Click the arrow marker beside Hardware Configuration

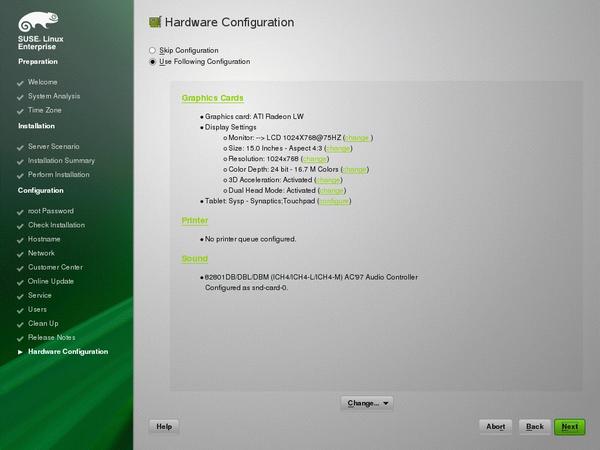point(20,352)
